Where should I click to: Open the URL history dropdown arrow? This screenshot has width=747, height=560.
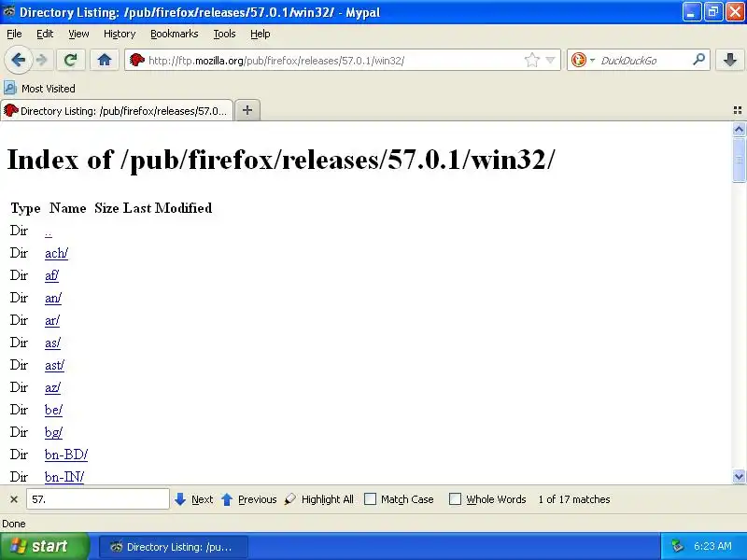coord(550,60)
